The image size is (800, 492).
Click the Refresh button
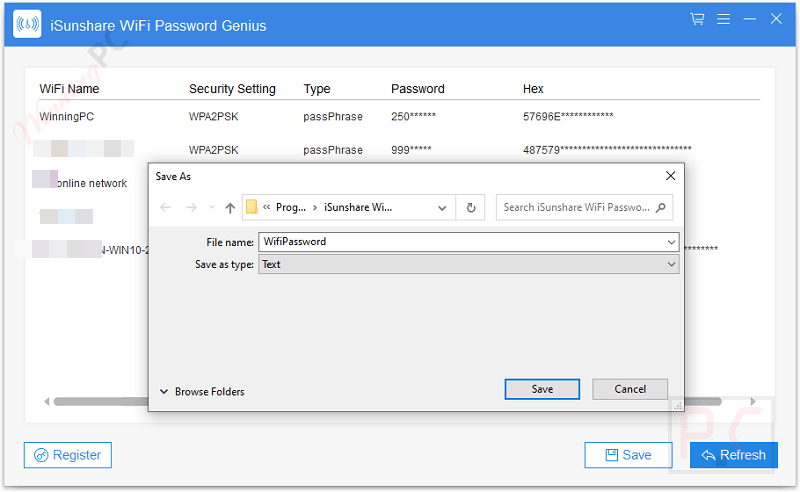tap(734, 455)
